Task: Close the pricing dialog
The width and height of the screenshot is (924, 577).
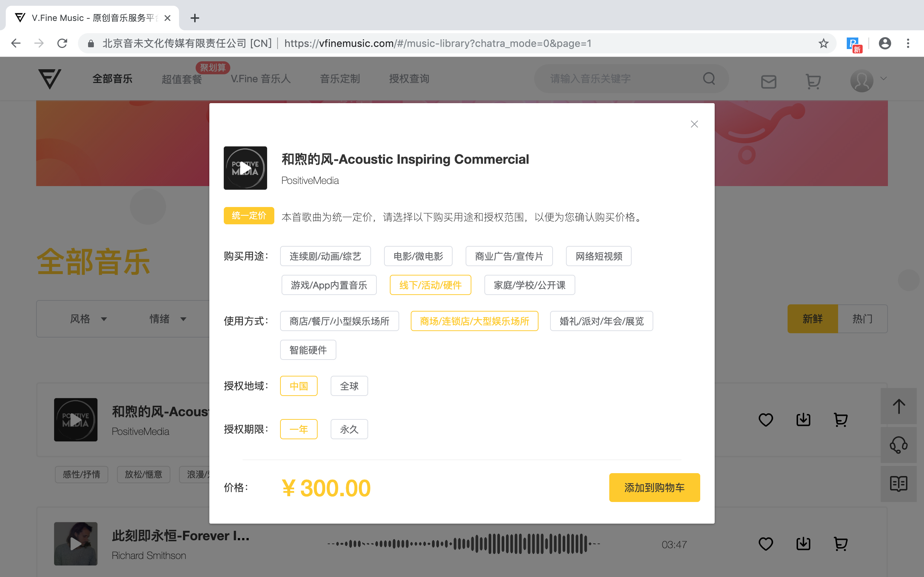Action: (694, 124)
